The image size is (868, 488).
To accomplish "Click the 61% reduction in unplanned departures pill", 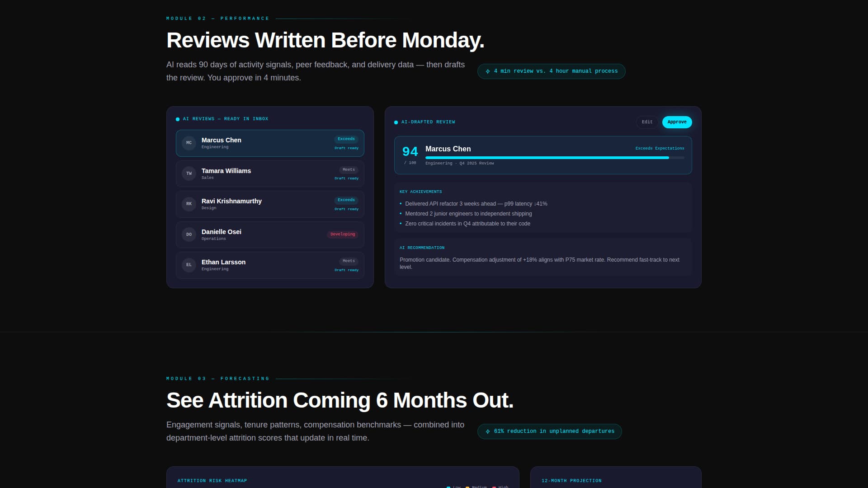I will (549, 432).
